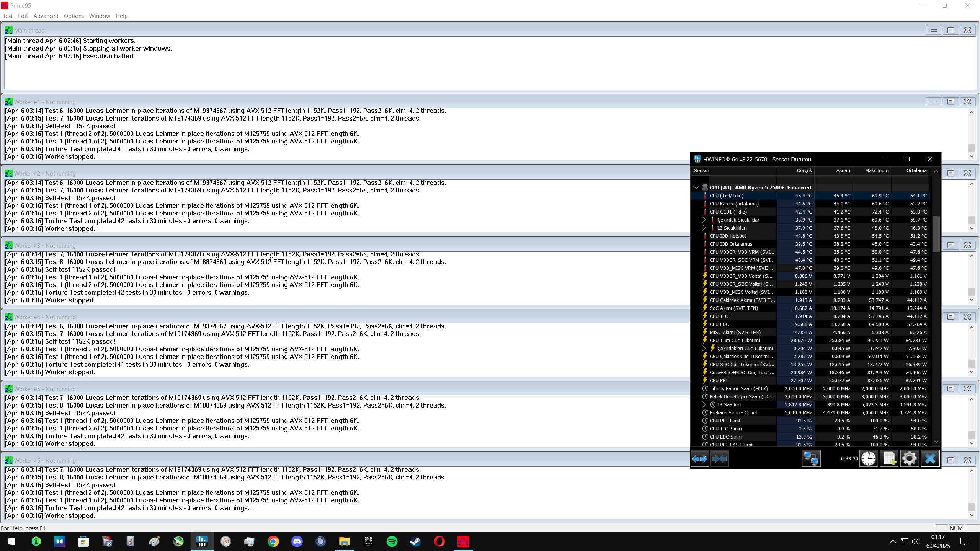The width and height of the screenshot is (980, 551).
Task: Click the Sensör column header
Action: point(734,171)
